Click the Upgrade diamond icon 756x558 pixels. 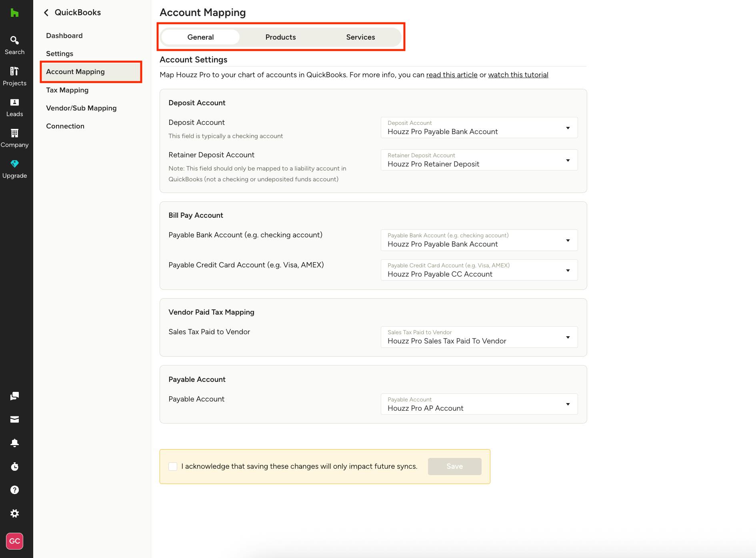[14, 164]
